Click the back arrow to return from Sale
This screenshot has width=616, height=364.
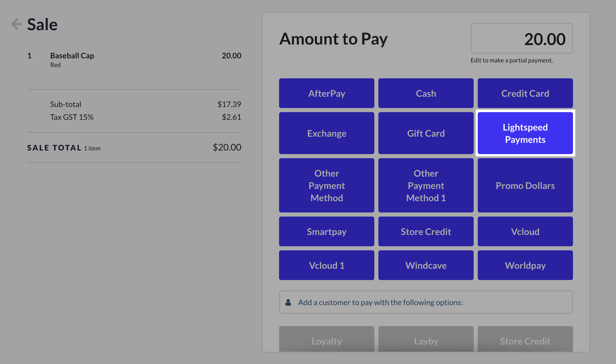click(x=16, y=24)
